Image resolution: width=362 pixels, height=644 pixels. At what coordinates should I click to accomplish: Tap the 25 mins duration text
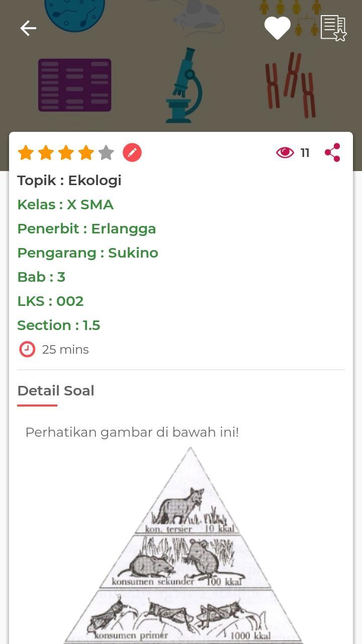point(65,350)
